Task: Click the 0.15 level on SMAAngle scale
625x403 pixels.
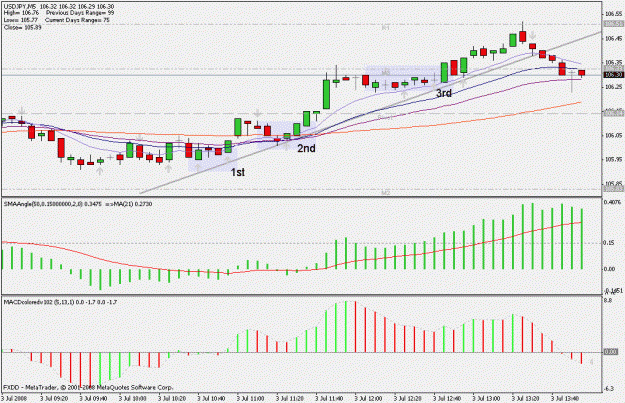Action: pos(609,243)
